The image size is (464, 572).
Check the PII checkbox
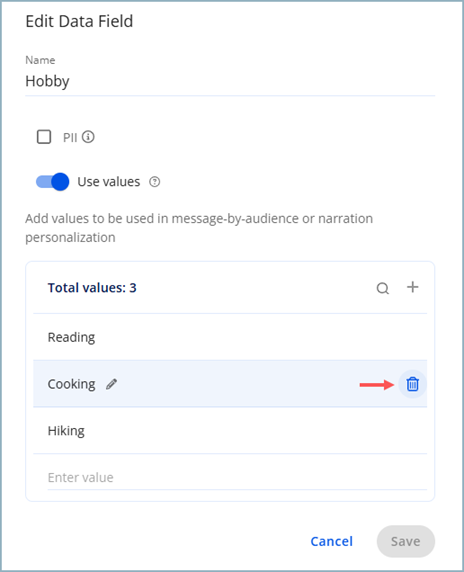click(x=44, y=137)
